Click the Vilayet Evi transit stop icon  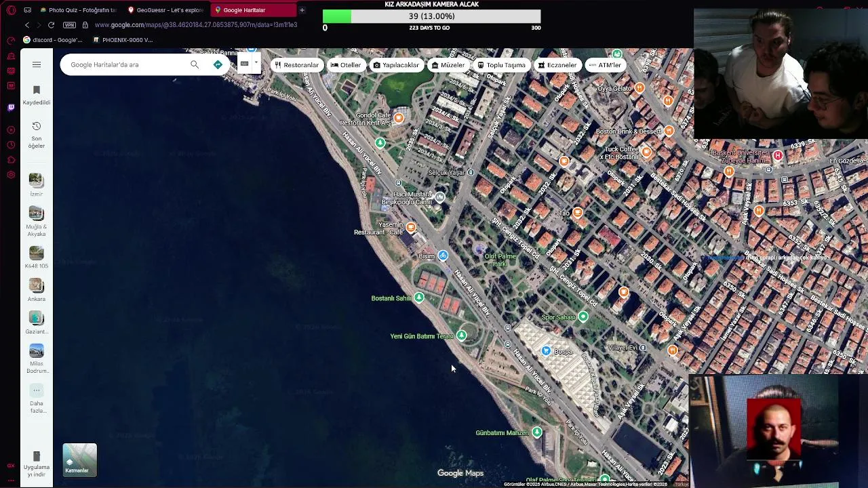[x=643, y=348]
